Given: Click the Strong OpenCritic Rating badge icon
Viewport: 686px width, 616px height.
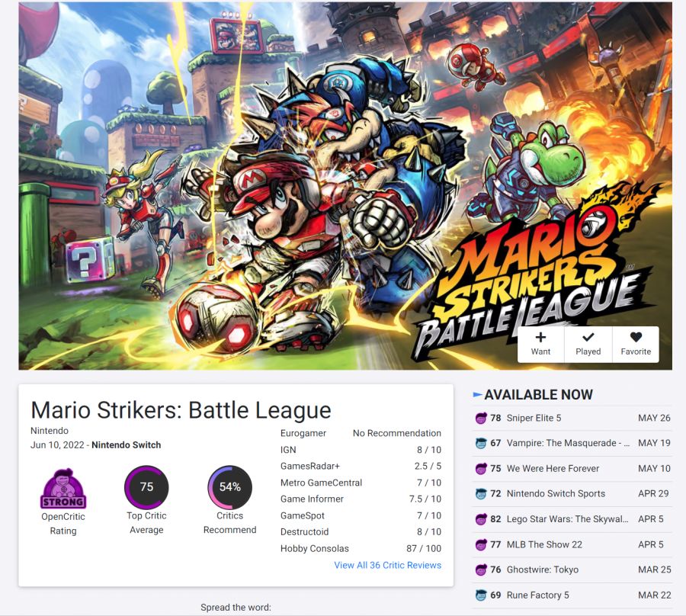Looking at the screenshot, I should [63, 488].
